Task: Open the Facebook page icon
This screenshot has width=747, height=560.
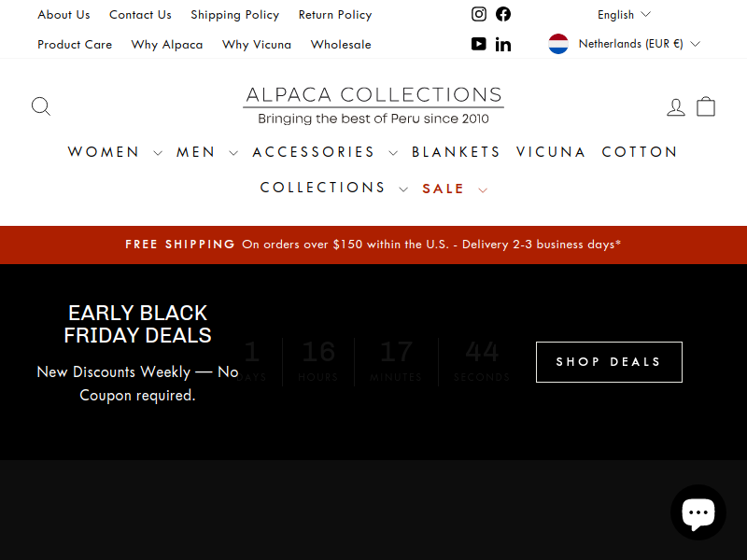Action: [x=503, y=14]
